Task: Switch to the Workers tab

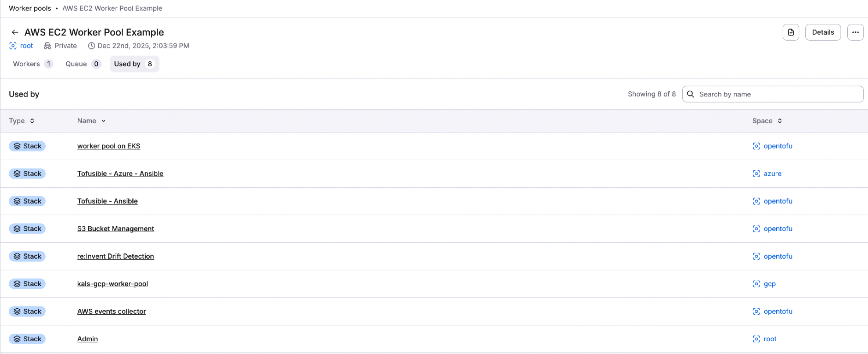Action: (x=32, y=64)
